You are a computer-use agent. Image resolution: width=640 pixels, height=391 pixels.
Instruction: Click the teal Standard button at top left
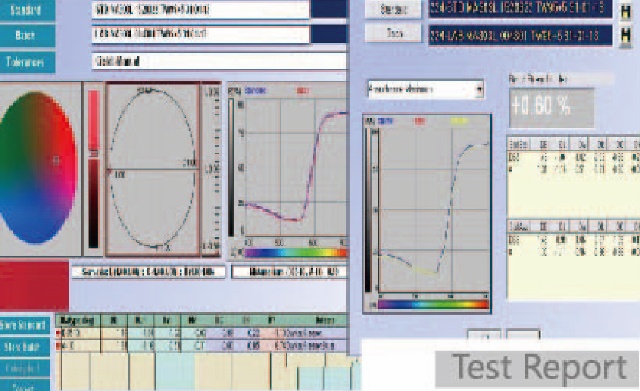click(27, 10)
